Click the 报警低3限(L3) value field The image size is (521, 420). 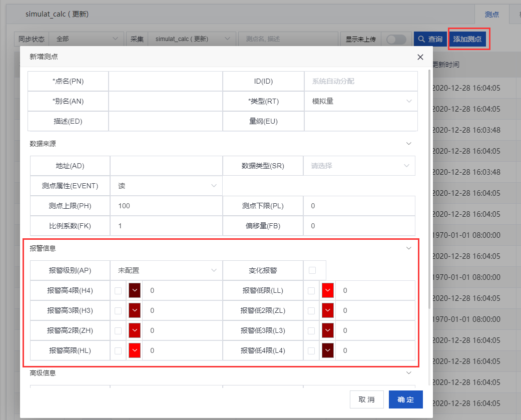pos(375,330)
